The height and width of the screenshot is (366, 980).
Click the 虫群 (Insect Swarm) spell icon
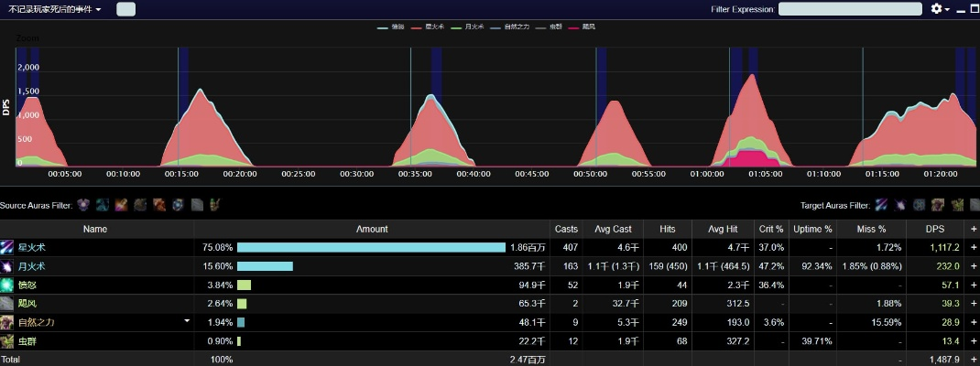[7, 341]
